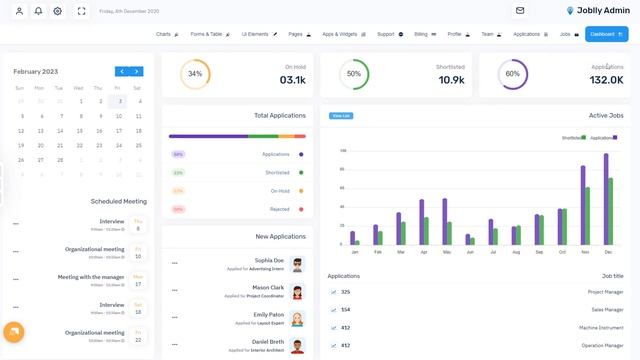Toggle Shortlisted legend in Active Jobs chart
The height and width of the screenshot is (360, 640).
point(573,138)
